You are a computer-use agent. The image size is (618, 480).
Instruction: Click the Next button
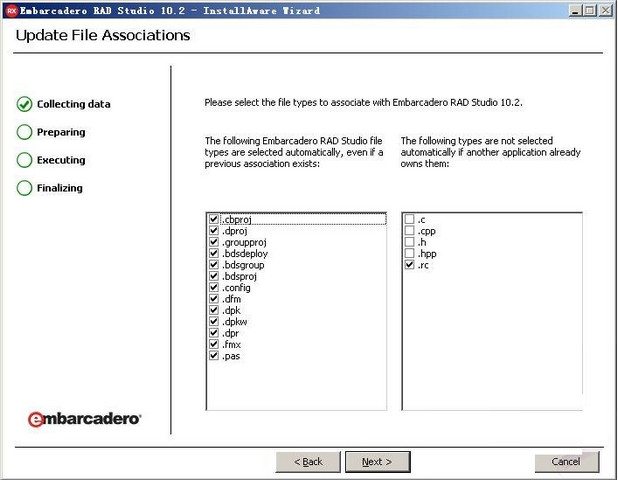(378, 461)
